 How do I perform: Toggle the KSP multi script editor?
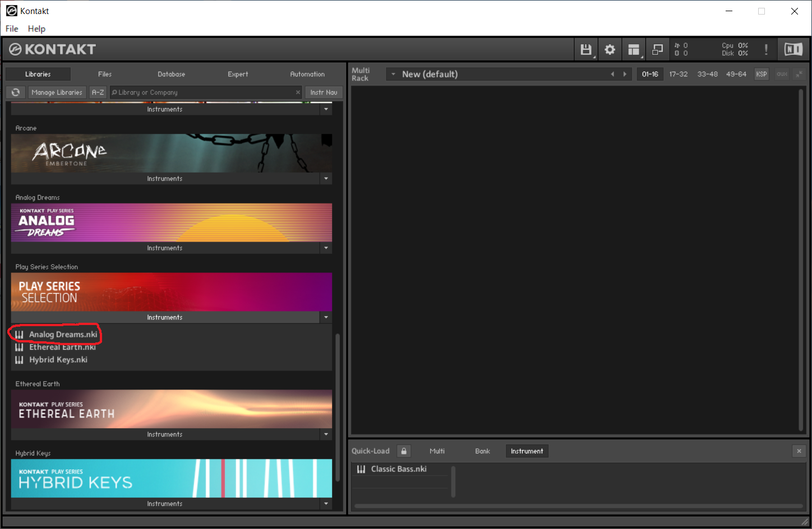761,74
